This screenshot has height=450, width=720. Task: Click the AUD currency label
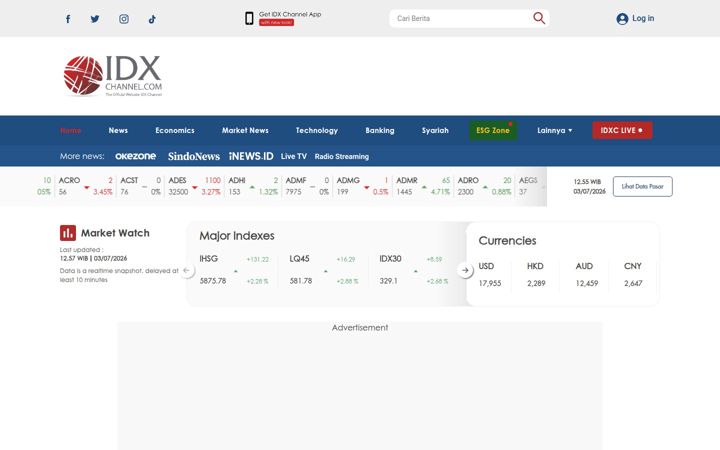point(584,266)
